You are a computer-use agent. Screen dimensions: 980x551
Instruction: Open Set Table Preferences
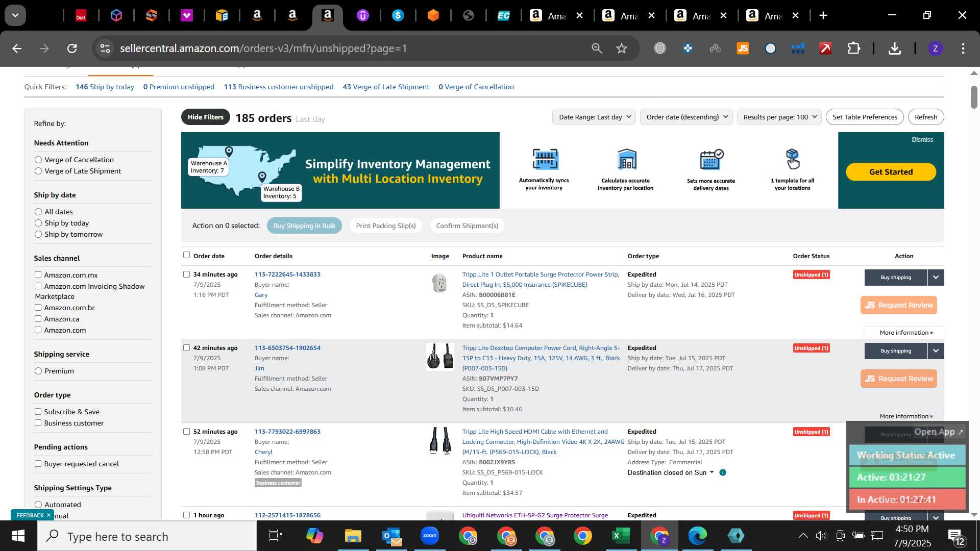click(x=865, y=117)
